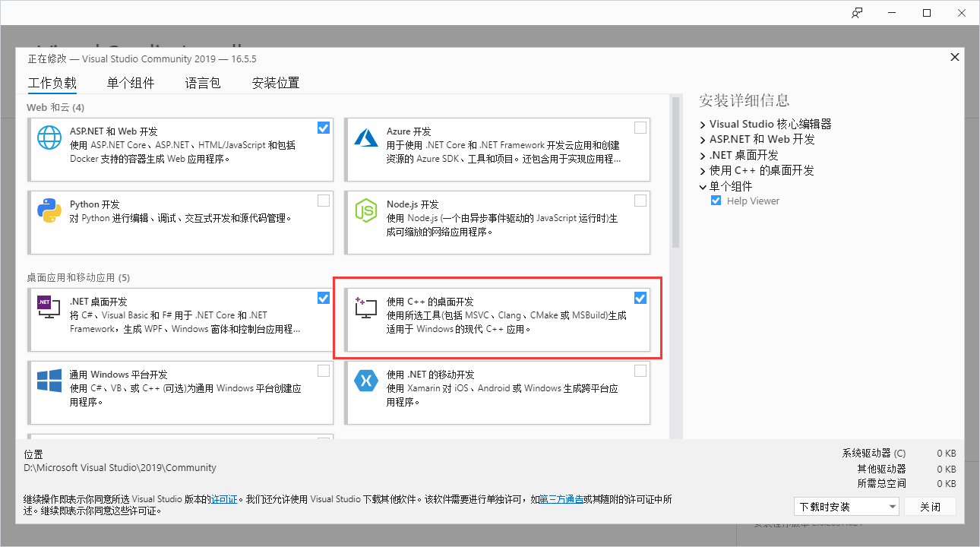
Task: Expand .NET 桌面开发 install details
Action: 703,155
